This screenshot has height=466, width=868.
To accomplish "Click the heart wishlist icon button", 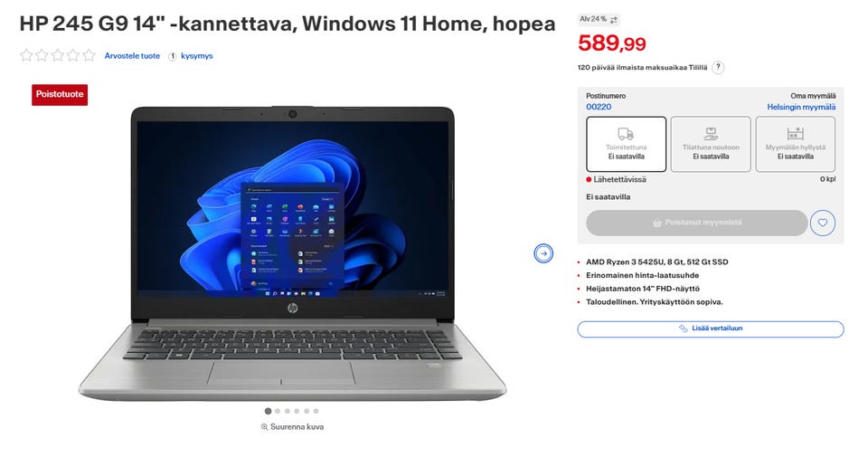I will pyautogui.click(x=822, y=223).
